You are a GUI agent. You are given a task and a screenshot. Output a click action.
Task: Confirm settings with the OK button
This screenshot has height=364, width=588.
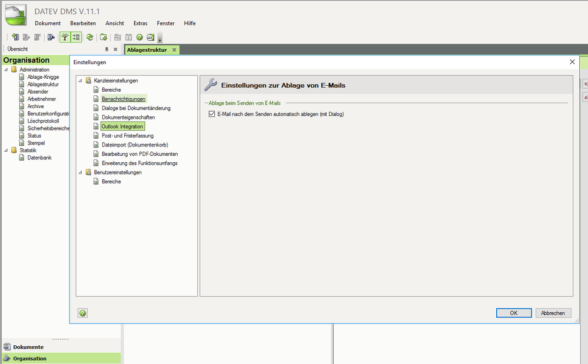click(513, 313)
